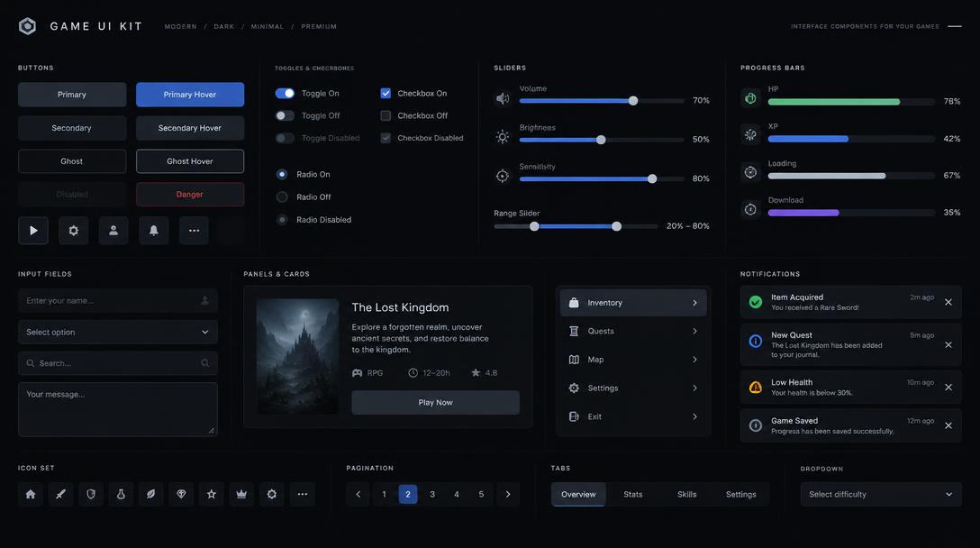Click the bell notification icon button
This screenshot has height=548, width=980.
(x=153, y=230)
